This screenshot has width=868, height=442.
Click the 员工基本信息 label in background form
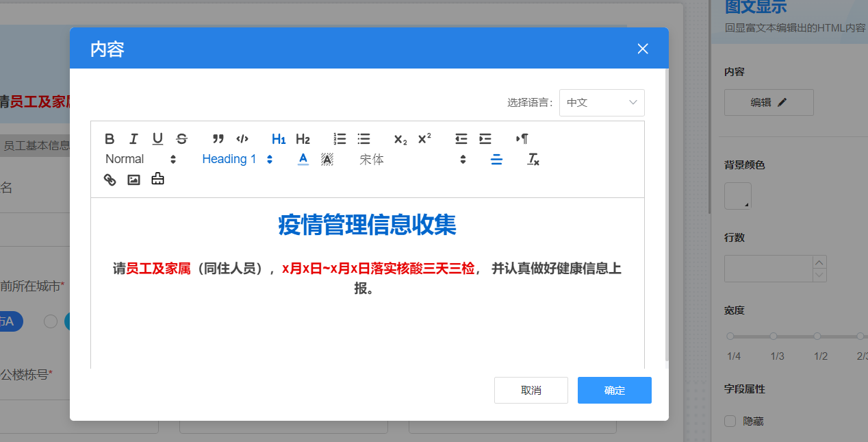click(36, 145)
